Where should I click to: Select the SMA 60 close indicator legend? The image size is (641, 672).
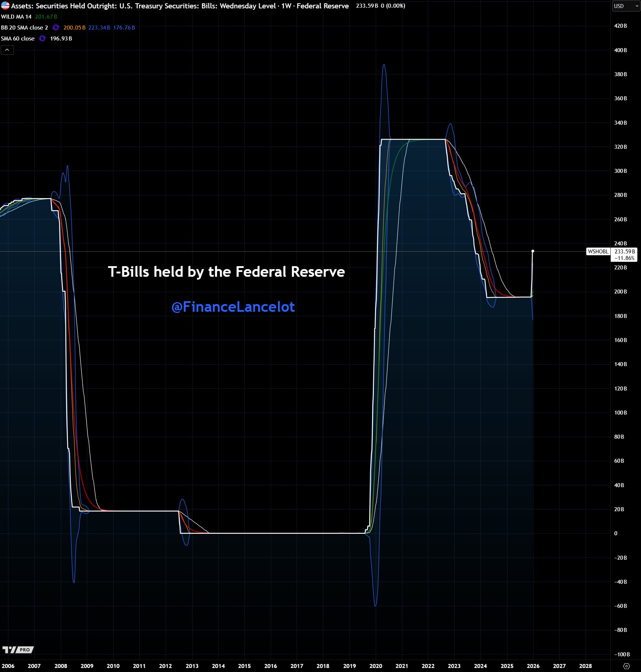coord(18,39)
